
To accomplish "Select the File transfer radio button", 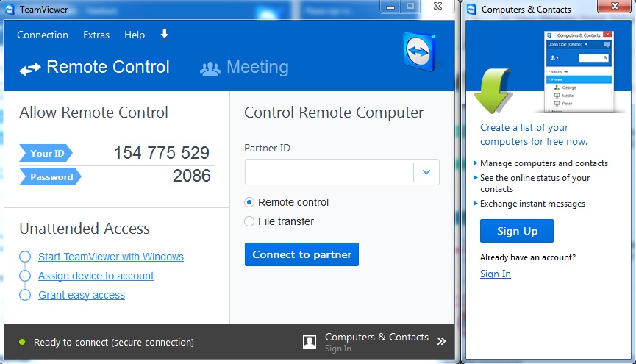I will [249, 221].
